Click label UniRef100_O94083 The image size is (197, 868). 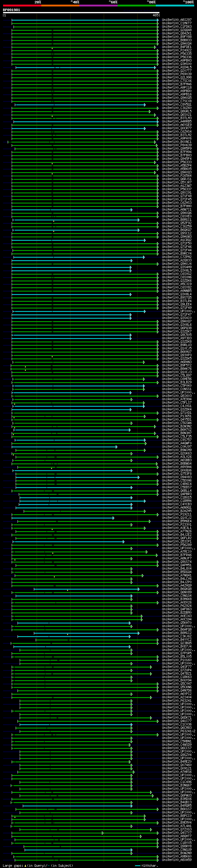176,477
